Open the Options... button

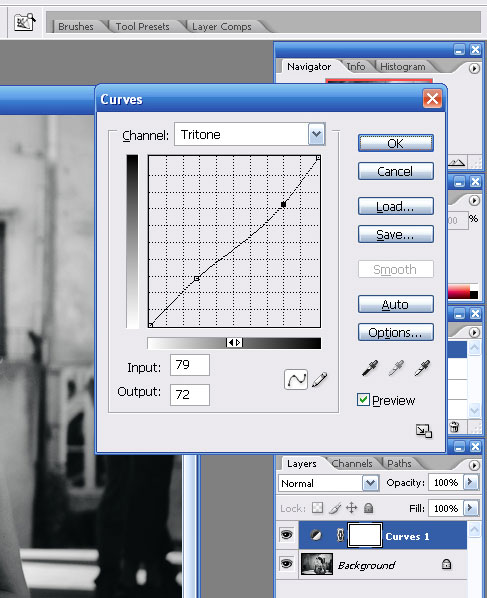pos(395,333)
